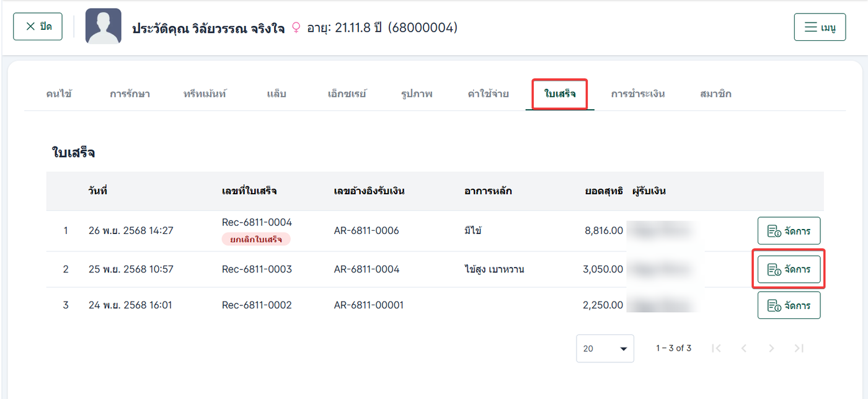Open the ค่าใช้จ่าย tab
The width and height of the screenshot is (868, 399).
[489, 94]
